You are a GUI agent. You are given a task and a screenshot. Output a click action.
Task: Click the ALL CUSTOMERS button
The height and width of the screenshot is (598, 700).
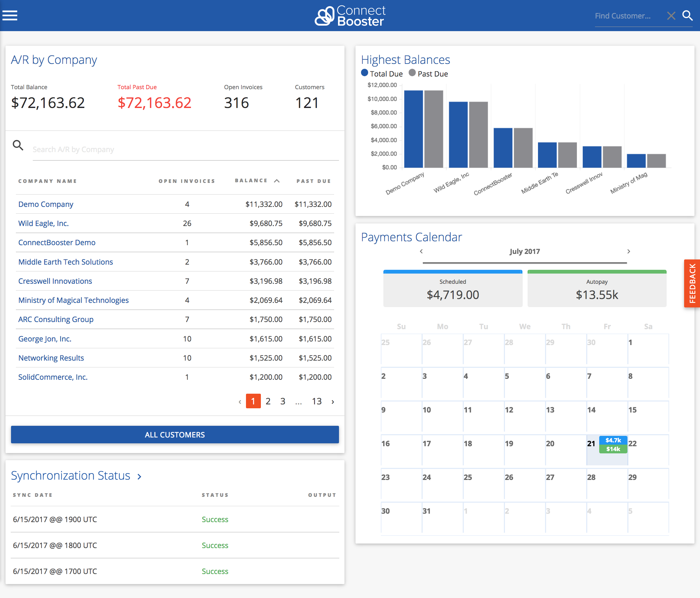[x=175, y=435]
